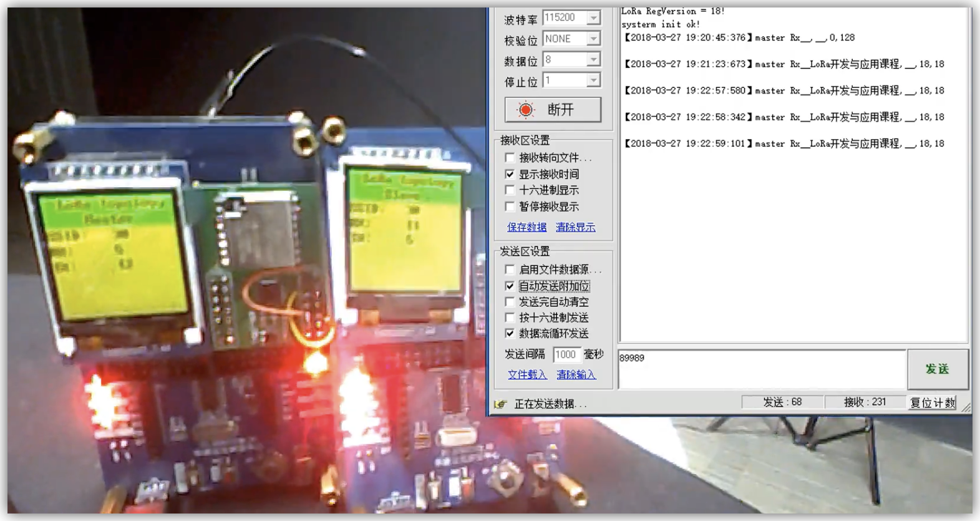Click the 文件载入 link
The image size is (980, 521).
[x=526, y=374]
